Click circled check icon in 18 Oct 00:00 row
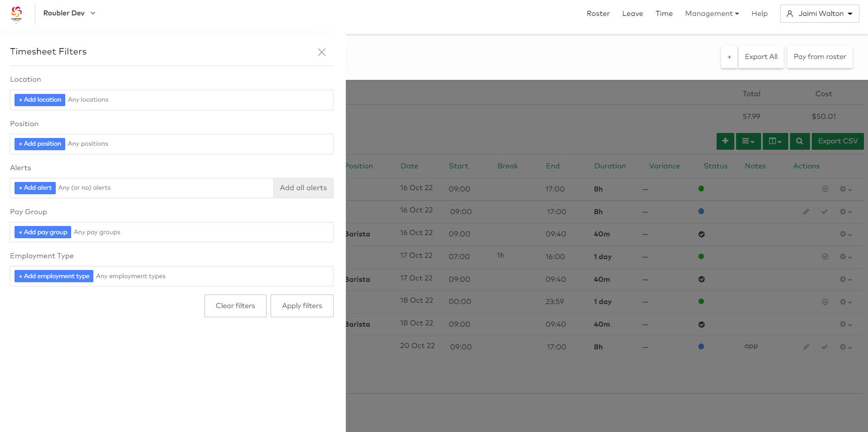This screenshot has height=432, width=868. click(x=825, y=302)
